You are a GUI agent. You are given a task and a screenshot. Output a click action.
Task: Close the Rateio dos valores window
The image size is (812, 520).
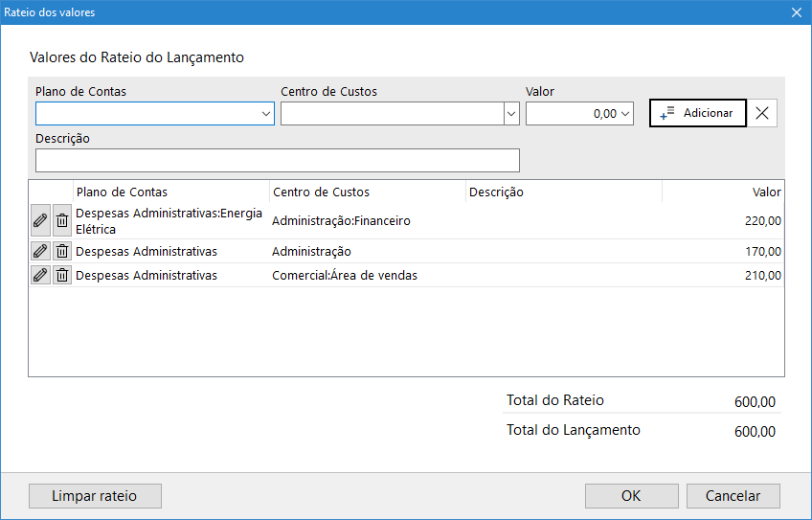796,12
